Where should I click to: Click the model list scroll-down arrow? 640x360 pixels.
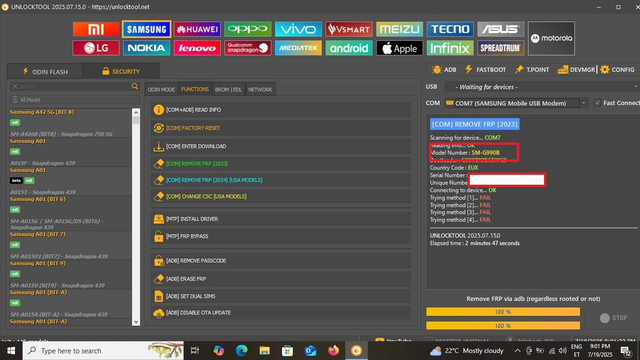(136, 322)
